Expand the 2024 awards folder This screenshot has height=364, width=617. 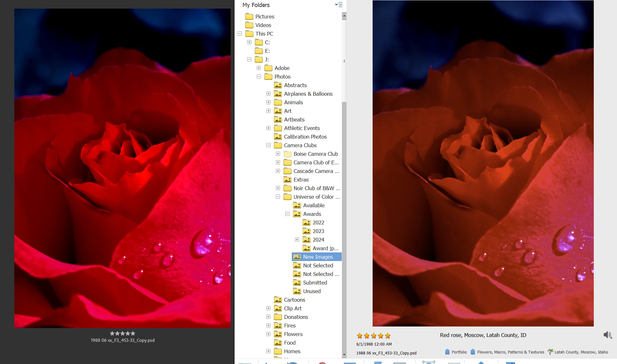297,240
